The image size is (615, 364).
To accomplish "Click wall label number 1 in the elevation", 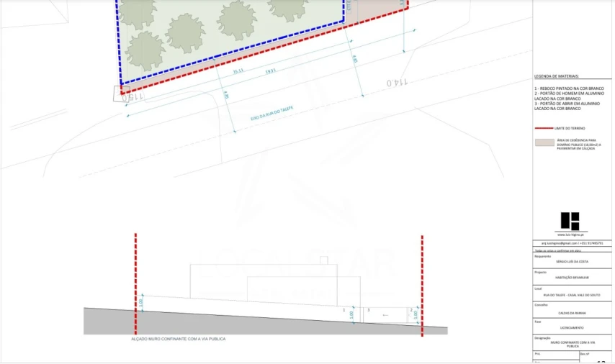I will tap(344, 309).
